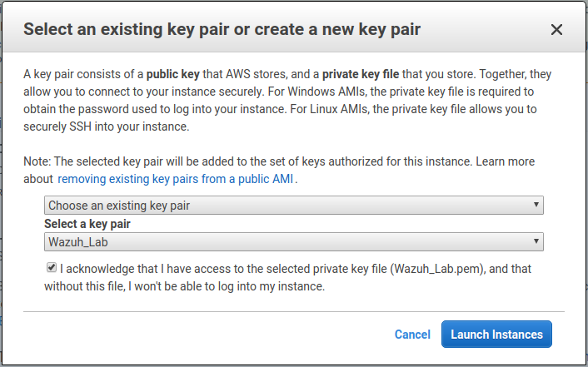Click the securely SSH into your instance sentence
This screenshot has height=367, width=588.
click(x=106, y=126)
